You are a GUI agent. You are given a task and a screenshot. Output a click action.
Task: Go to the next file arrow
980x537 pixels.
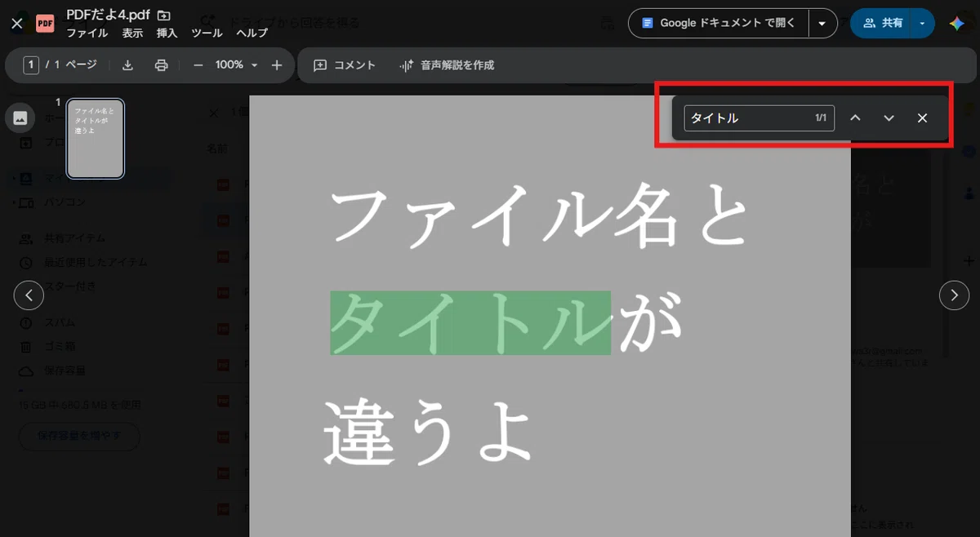pos(954,295)
